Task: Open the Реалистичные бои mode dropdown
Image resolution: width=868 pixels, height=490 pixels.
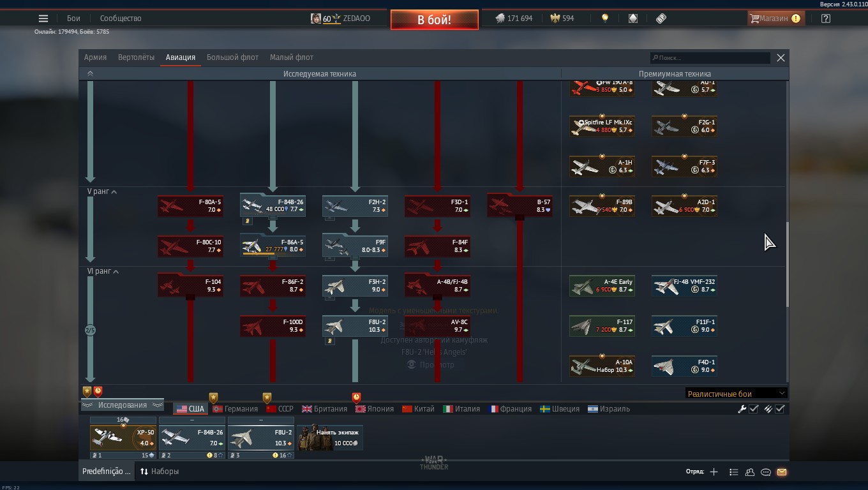Action: tap(736, 394)
